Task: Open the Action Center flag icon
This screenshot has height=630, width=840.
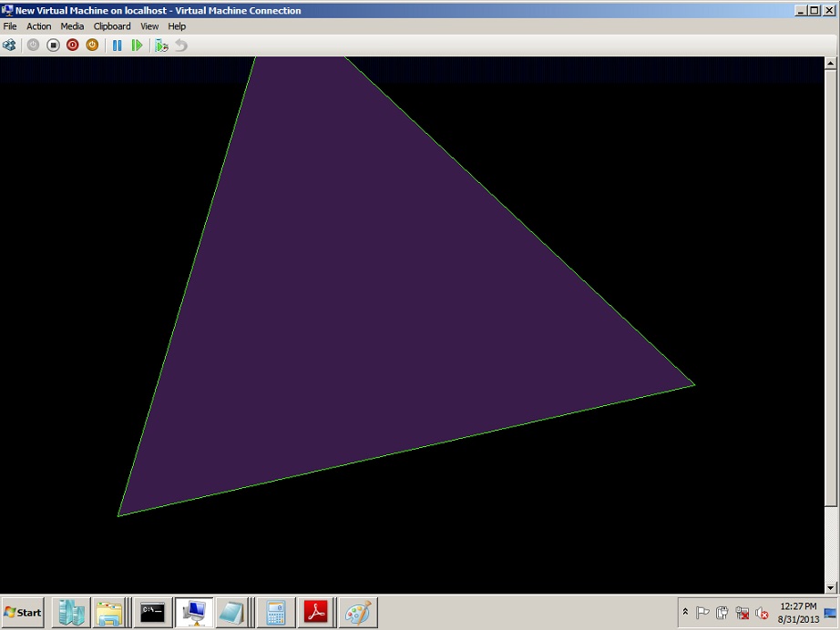Action: pos(702,613)
